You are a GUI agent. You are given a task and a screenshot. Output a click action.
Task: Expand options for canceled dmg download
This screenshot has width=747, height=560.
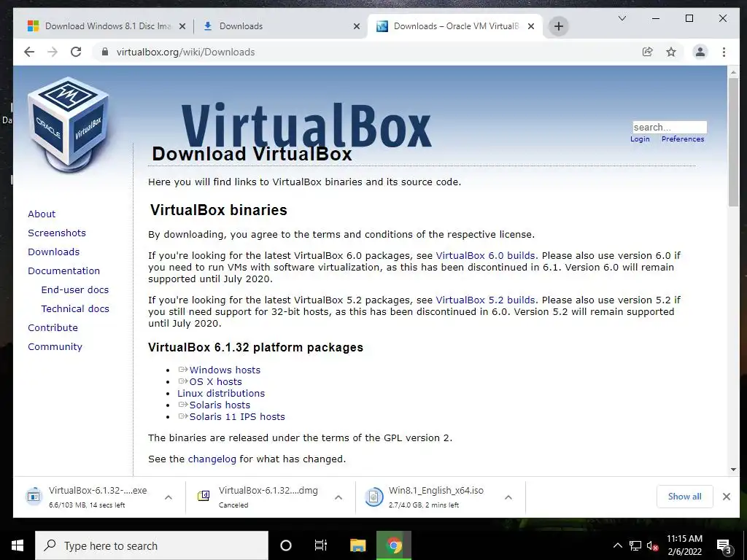point(338,497)
